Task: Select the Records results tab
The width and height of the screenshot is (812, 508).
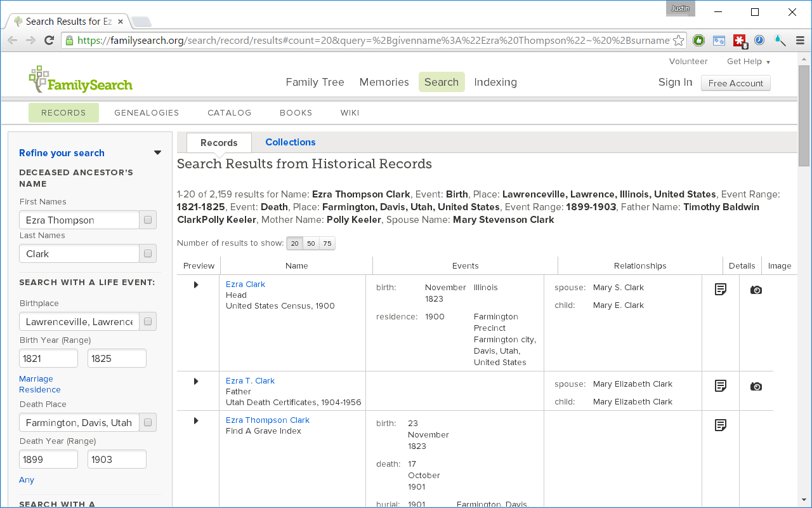Action: pyautogui.click(x=219, y=143)
